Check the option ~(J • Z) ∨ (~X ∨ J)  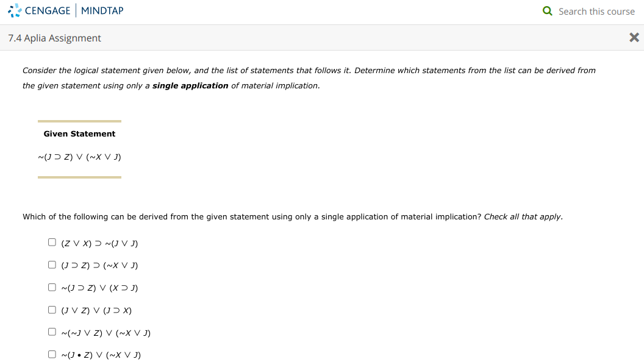pos(52,353)
